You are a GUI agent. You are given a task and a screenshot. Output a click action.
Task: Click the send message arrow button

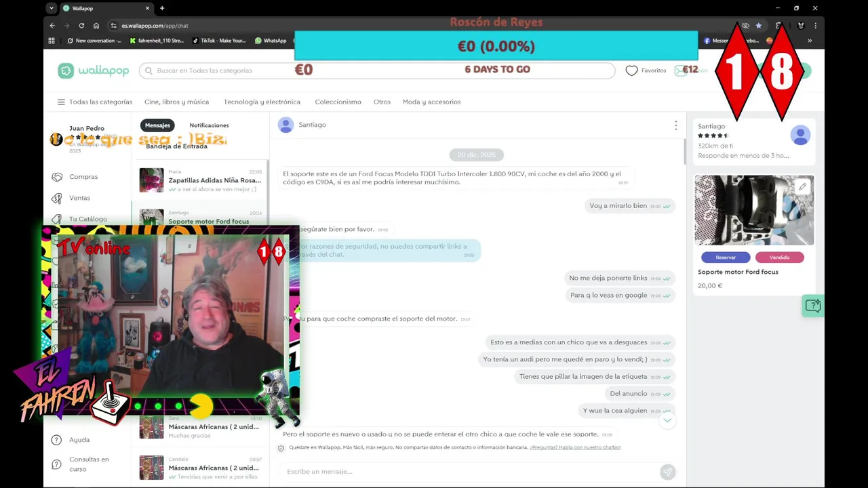pos(667,472)
